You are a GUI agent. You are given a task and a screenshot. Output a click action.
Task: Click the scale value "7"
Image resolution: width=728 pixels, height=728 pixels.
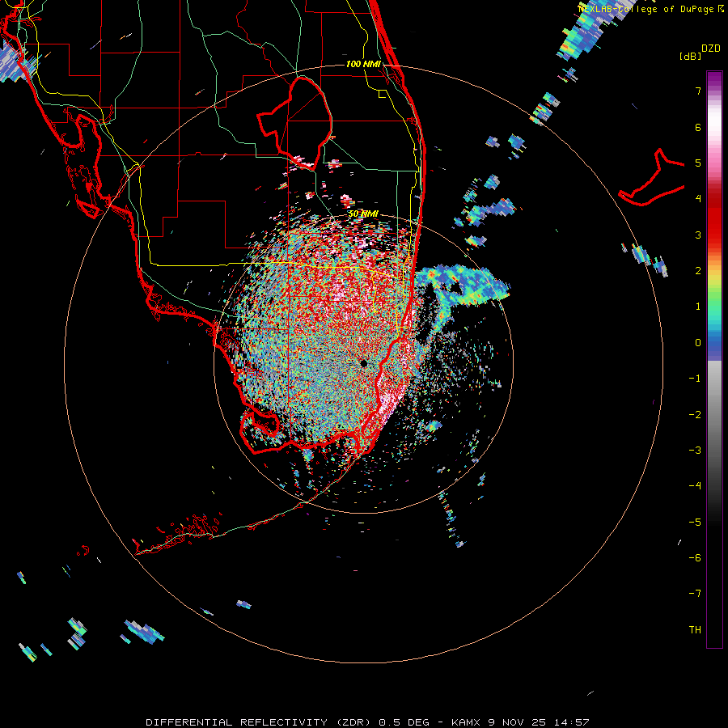tap(698, 91)
